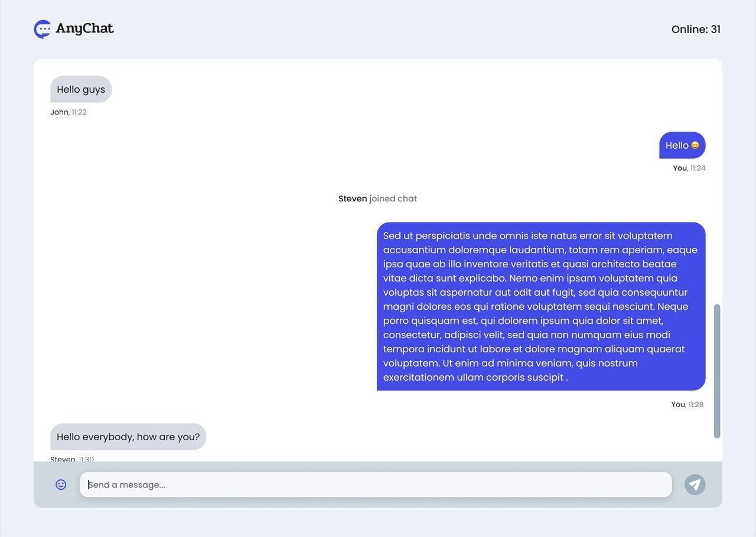This screenshot has height=537, width=756.
Task: Click the 'You, 11:24' timestamp
Action: click(x=689, y=168)
